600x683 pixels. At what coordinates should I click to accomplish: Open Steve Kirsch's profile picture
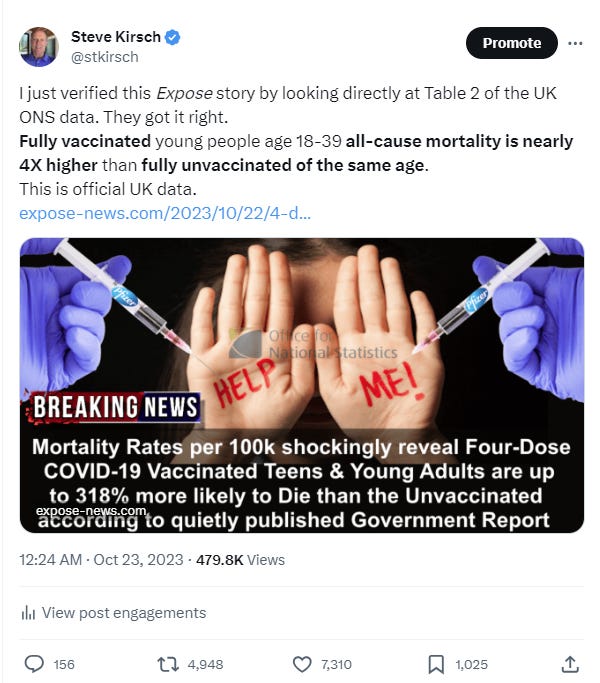[39, 47]
